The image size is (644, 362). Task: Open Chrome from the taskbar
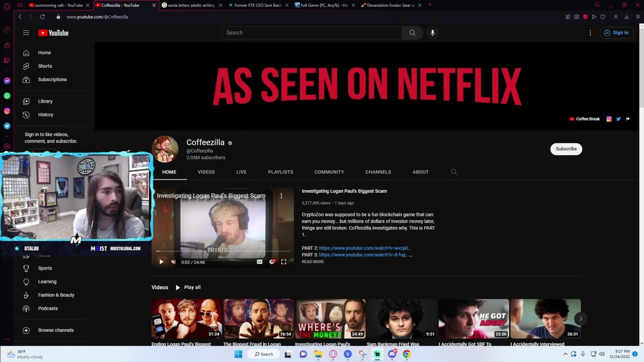(407, 354)
